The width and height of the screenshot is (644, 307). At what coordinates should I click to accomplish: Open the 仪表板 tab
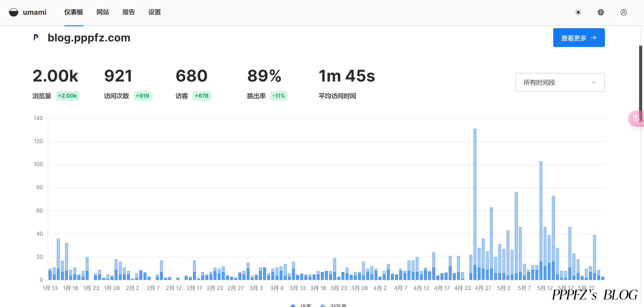coord(74,12)
